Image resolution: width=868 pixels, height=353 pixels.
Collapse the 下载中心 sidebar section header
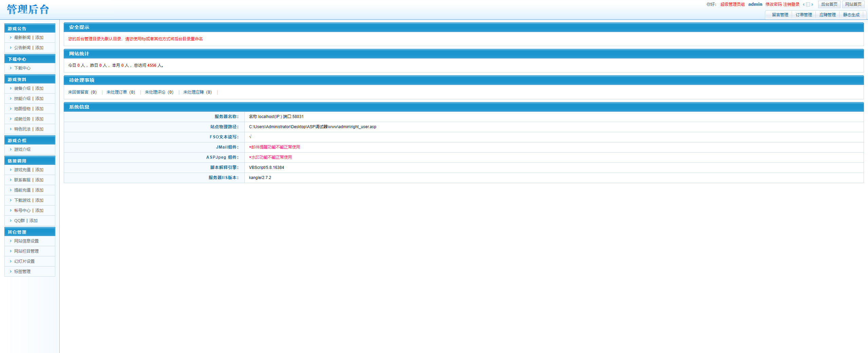pos(30,59)
